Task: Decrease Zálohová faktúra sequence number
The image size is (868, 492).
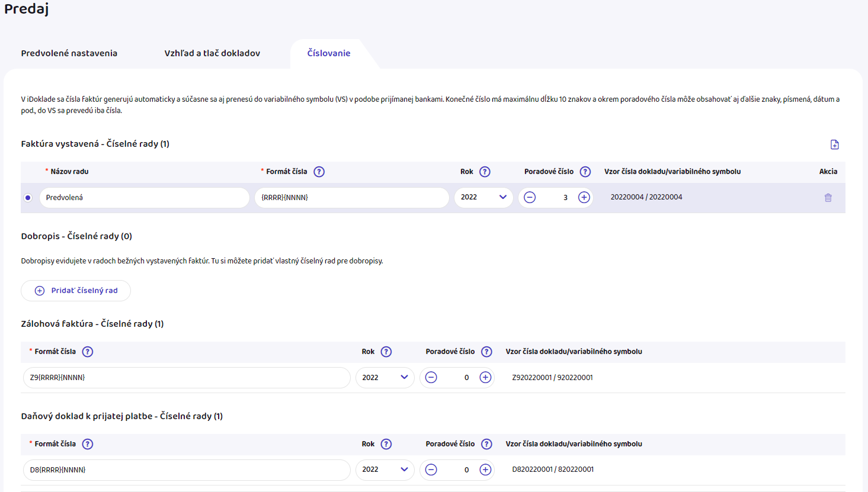Action: 431,378
